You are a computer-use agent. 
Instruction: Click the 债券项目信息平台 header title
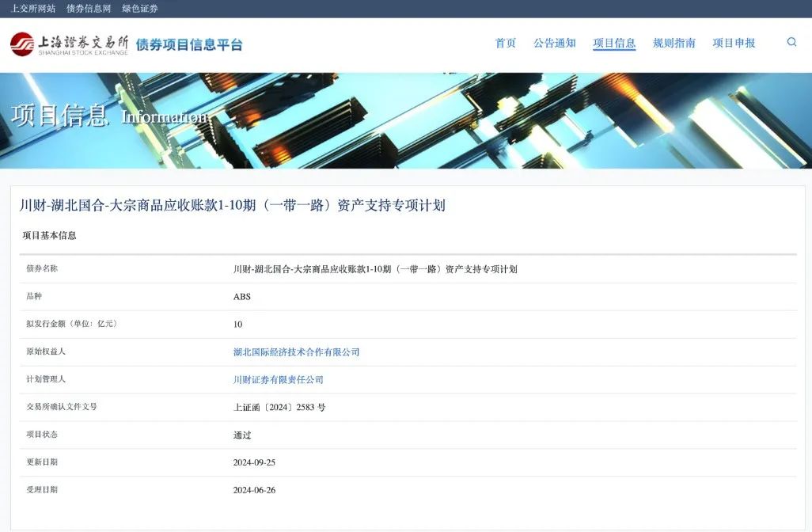tap(189, 44)
